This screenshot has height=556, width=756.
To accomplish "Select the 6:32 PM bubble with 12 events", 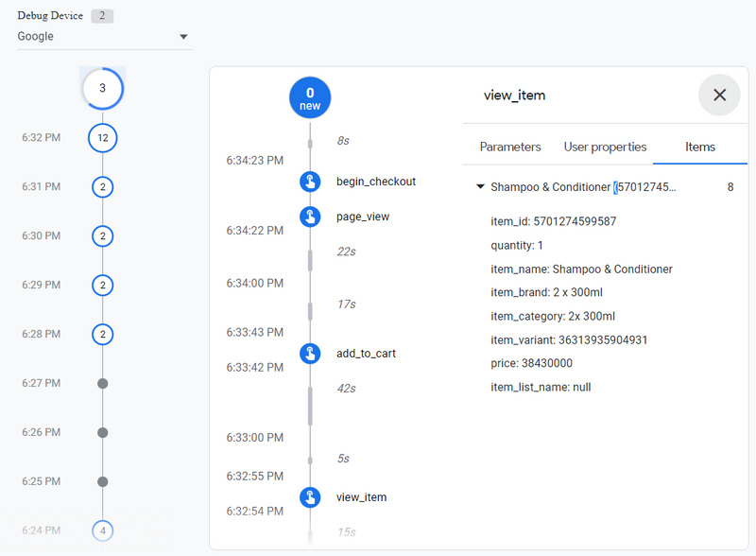I will (103, 138).
